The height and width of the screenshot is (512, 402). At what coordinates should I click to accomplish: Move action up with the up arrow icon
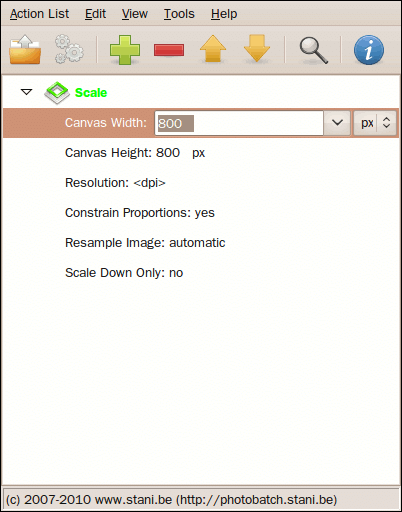tap(213, 49)
